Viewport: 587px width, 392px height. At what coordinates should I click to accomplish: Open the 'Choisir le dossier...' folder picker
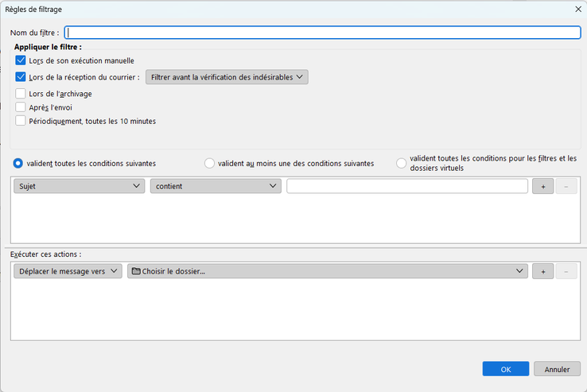click(327, 271)
